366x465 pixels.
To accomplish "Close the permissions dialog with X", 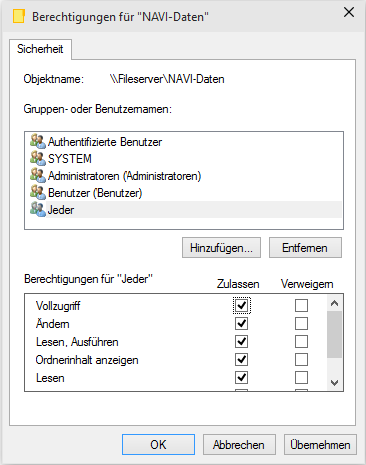I will [x=349, y=12].
